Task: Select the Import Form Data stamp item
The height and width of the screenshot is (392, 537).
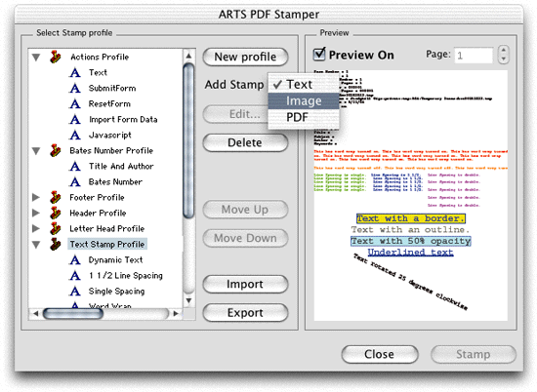Action: (123, 119)
